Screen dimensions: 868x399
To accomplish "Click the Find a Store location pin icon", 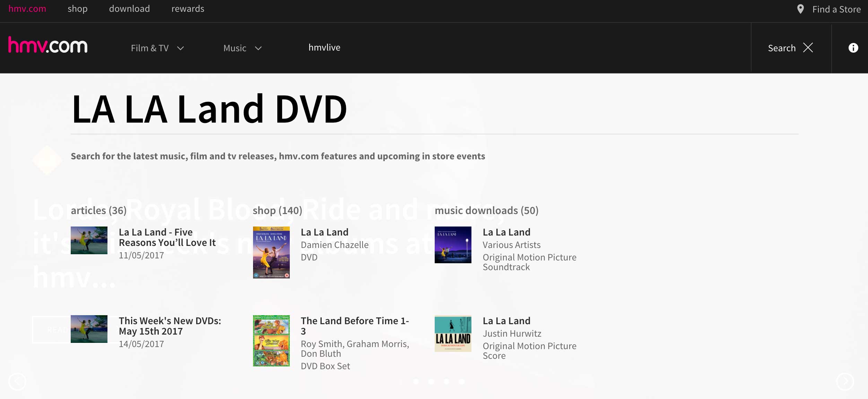I will click(x=800, y=9).
